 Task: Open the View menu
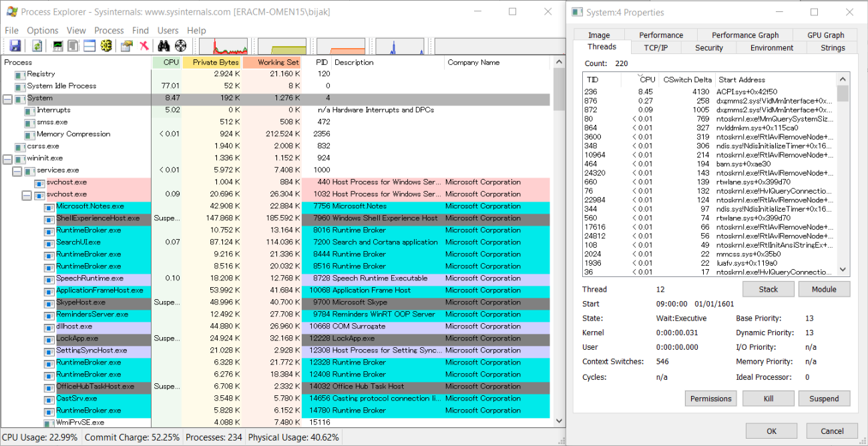point(76,30)
